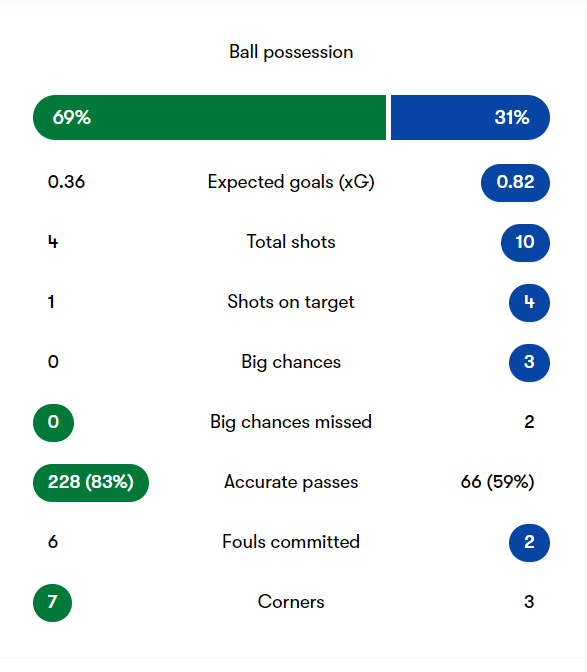Click the Big chances missed label
The height and width of the screenshot is (672, 587).
[x=291, y=423]
